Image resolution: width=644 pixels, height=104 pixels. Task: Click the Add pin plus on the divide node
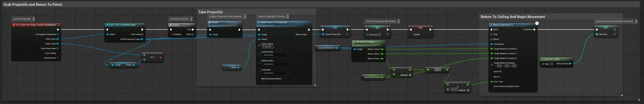tap(468, 90)
